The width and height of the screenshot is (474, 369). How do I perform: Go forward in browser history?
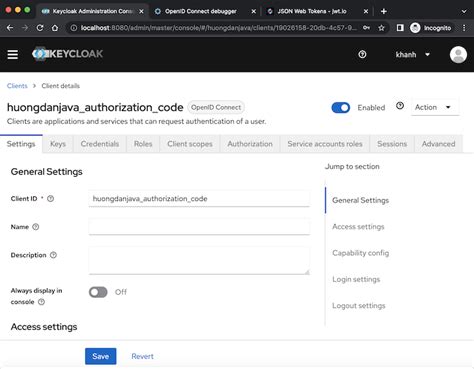[25, 28]
